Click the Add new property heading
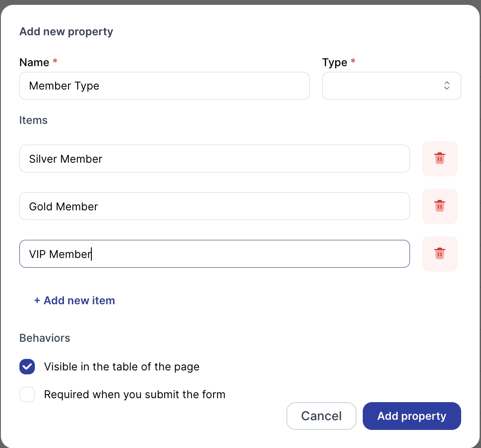Image resolution: width=481 pixels, height=448 pixels. (66, 32)
